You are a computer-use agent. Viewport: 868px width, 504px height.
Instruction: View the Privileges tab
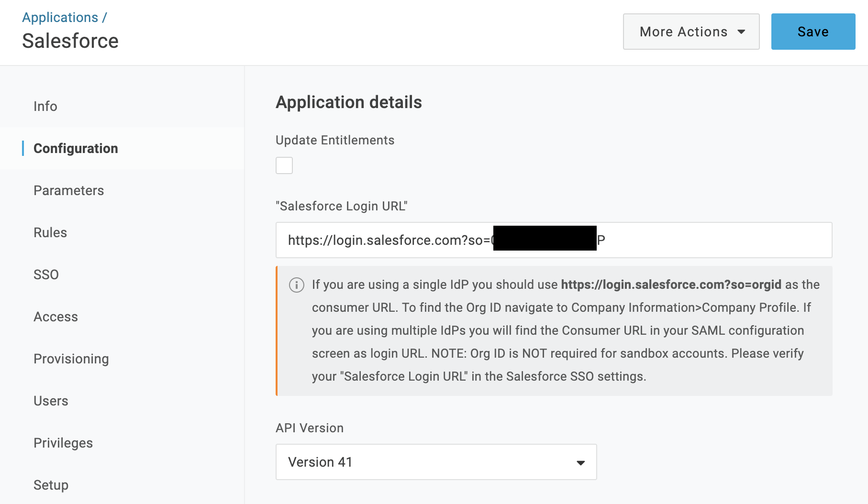[63, 443]
